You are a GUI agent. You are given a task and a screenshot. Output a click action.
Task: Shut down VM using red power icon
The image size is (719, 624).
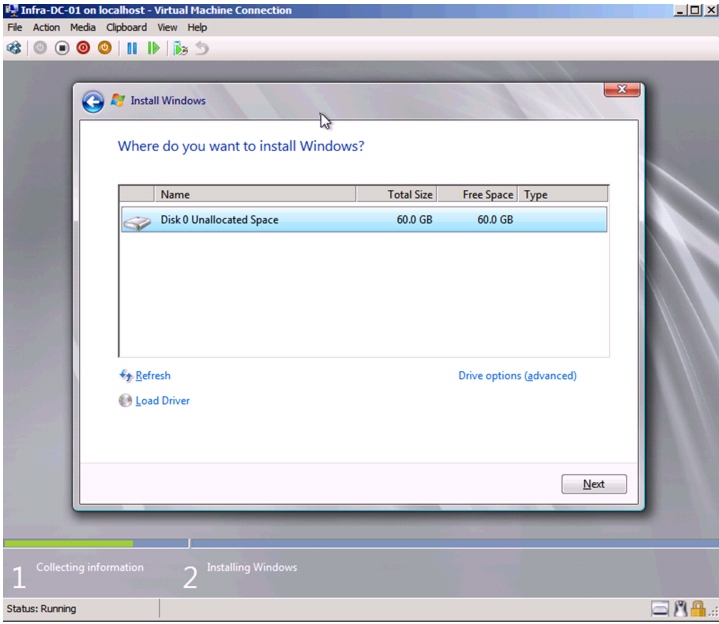[83, 48]
